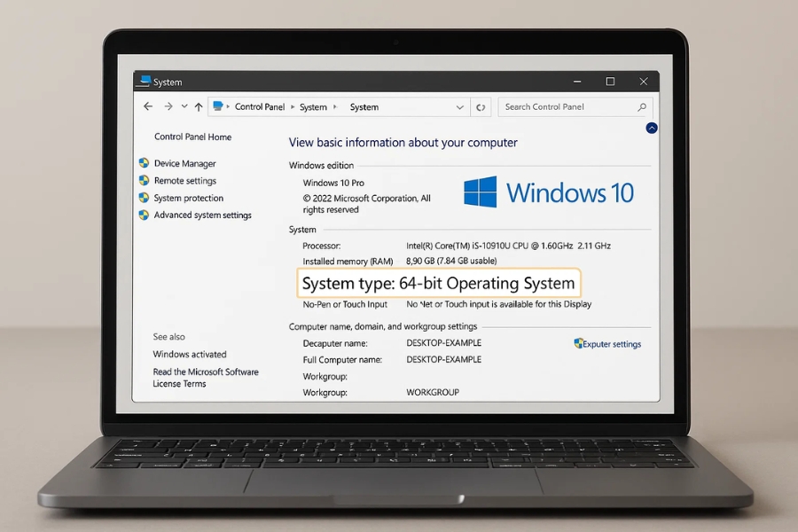Image resolution: width=798 pixels, height=532 pixels.
Task: Open System protection
Action: (x=188, y=198)
